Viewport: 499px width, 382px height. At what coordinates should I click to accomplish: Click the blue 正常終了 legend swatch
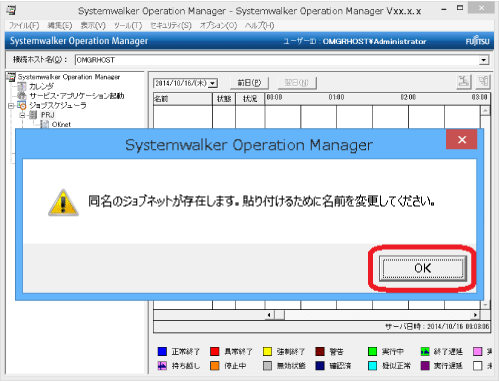[162, 351]
